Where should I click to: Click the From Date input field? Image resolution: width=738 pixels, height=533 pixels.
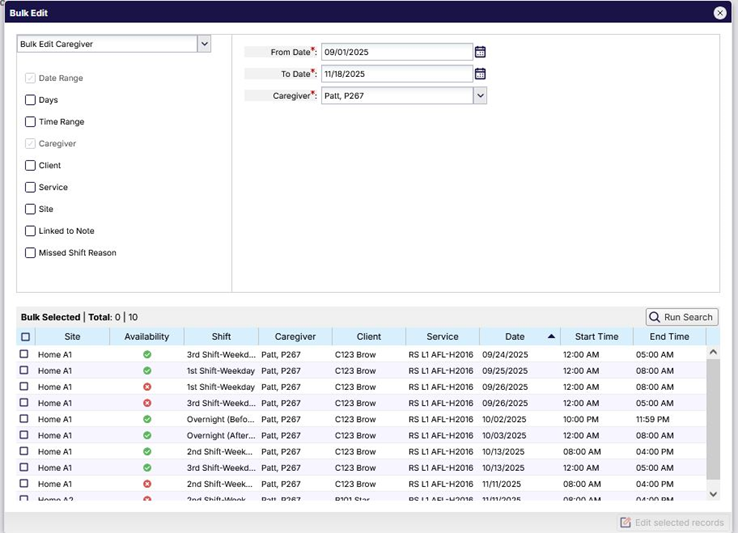pyautogui.click(x=396, y=52)
